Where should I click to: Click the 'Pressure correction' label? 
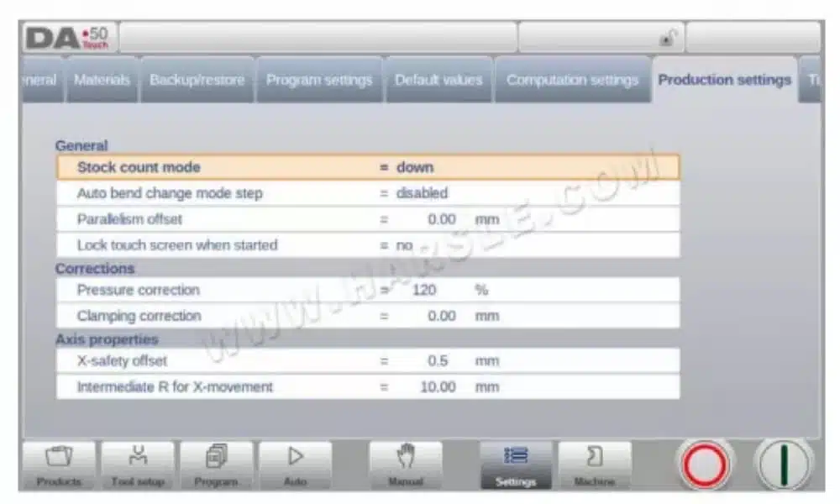(139, 290)
